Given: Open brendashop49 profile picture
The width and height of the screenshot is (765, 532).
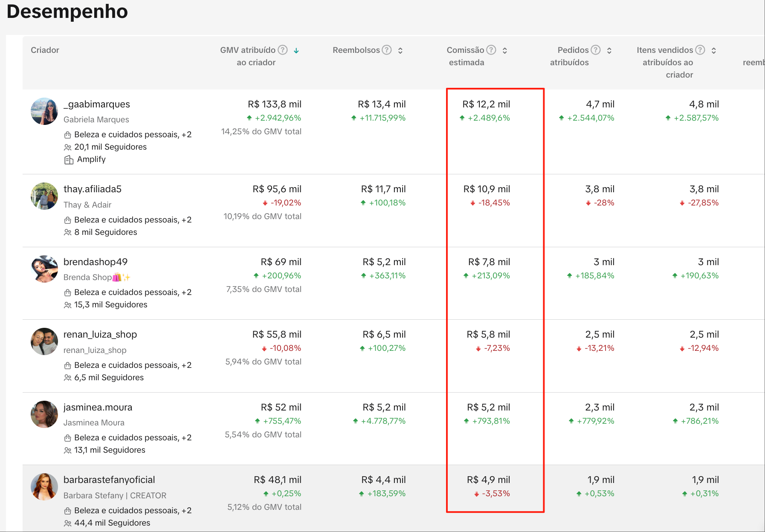Looking at the screenshot, I should pos(44,269).
